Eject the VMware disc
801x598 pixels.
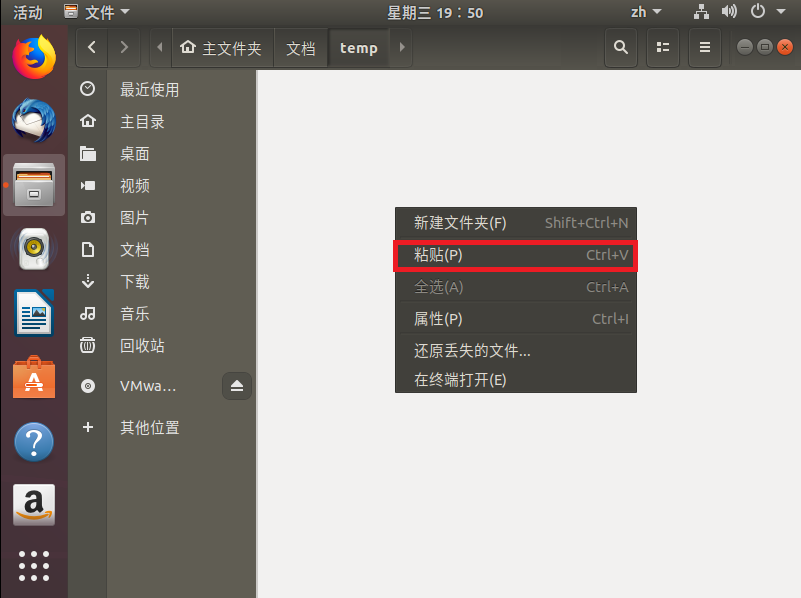tap(237, 386)
